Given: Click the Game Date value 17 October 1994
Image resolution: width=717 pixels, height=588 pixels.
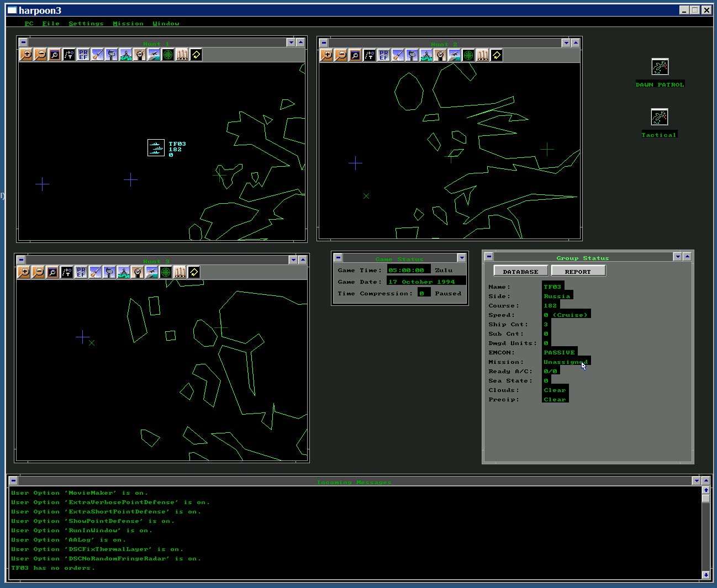Looking at the screenshot, I should click(x=426, y=282).
